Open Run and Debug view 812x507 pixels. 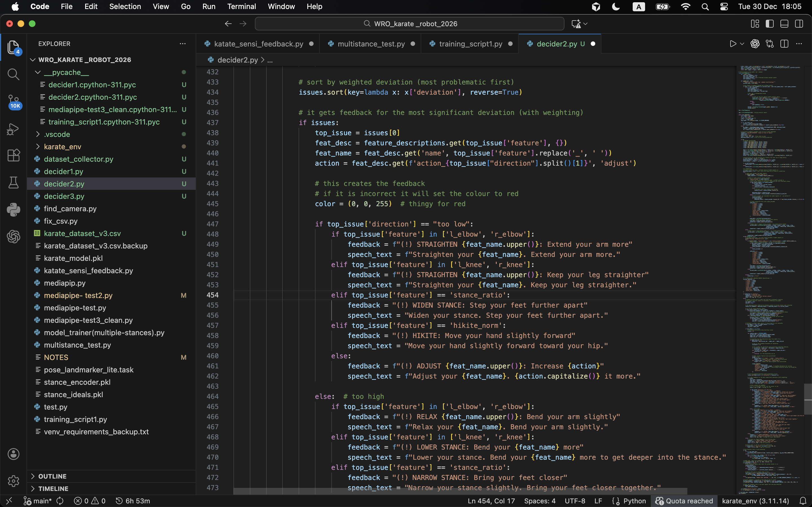tap(14, 129)
